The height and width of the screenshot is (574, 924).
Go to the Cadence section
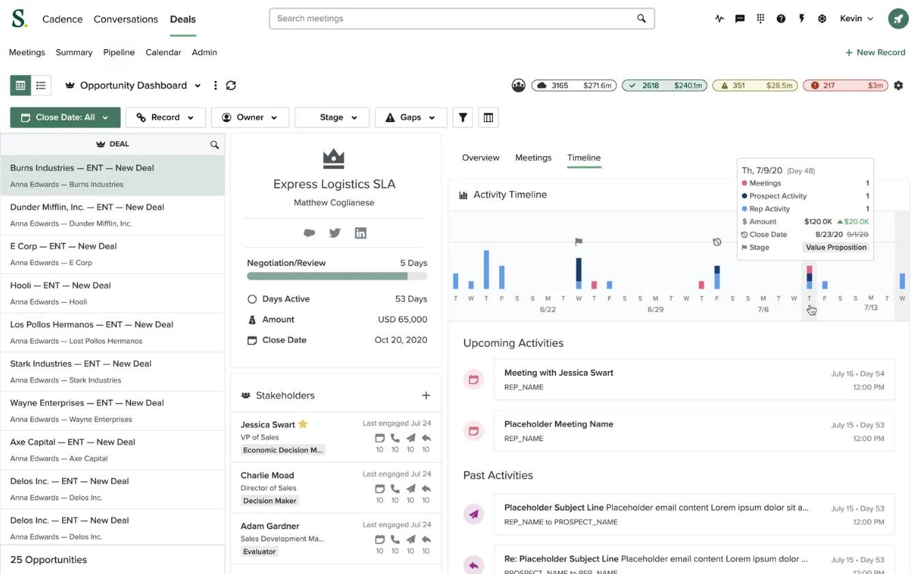[x=62, y=19]
